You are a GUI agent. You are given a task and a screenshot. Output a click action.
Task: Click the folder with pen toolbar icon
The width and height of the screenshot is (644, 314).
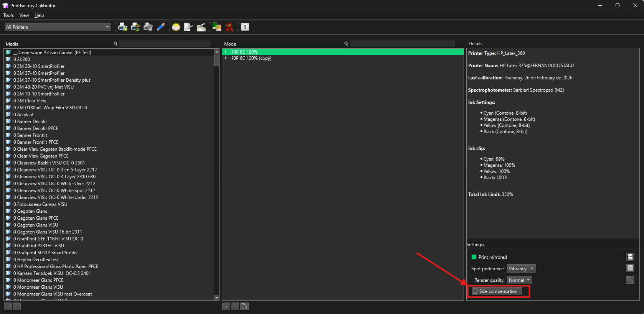pos(201,27)
